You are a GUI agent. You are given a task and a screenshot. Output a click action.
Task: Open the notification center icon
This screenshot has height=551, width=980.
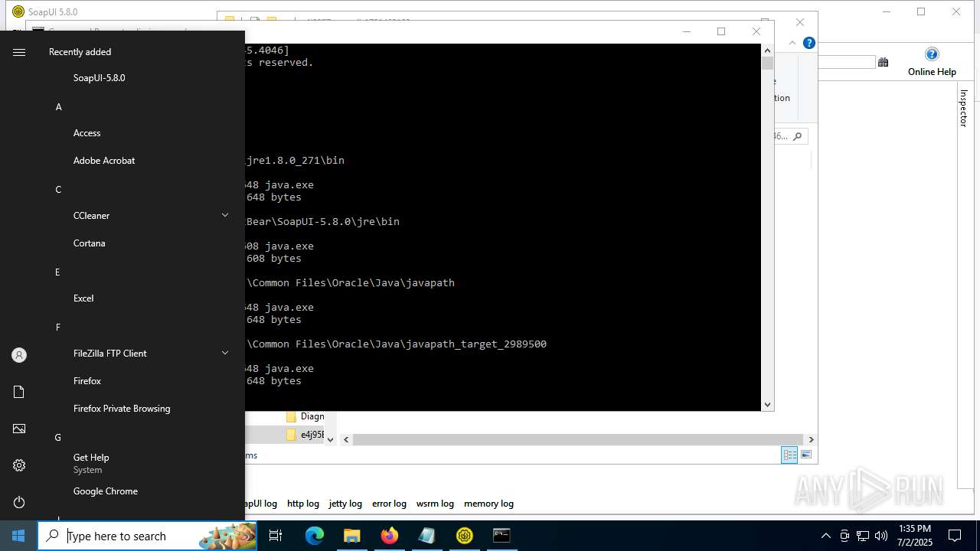tap(955, 536)
